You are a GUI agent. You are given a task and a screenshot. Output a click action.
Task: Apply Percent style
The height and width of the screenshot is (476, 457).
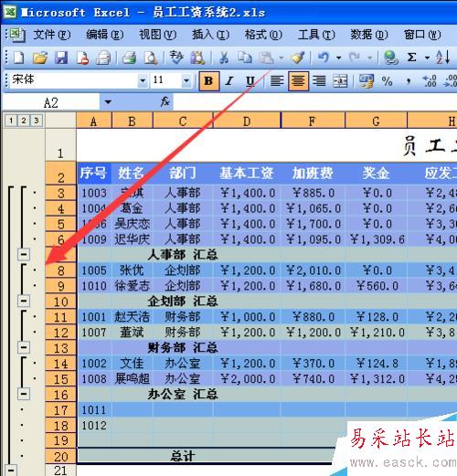[387, 81]
